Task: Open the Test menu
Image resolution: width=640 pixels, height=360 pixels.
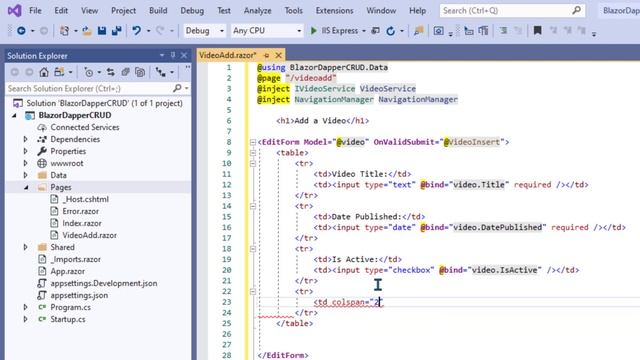Action: click(x=224, y=11)
